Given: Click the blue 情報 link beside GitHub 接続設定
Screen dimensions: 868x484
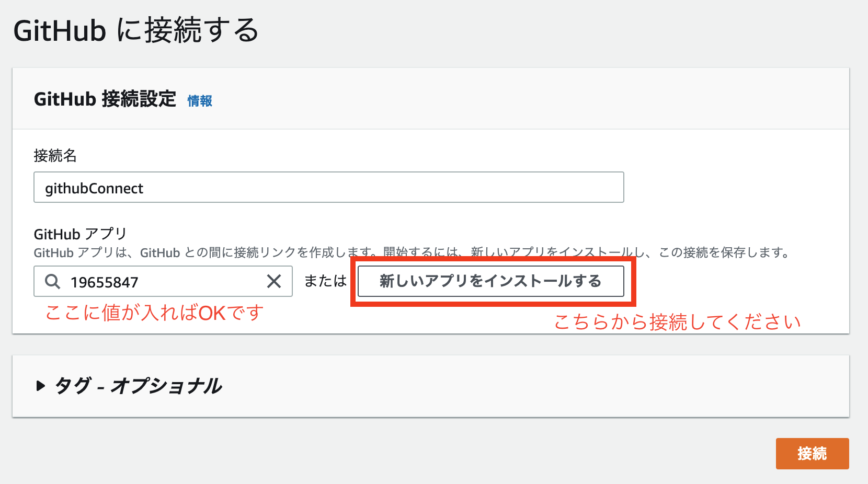Looking at the screenshot, I should (199, 101).
